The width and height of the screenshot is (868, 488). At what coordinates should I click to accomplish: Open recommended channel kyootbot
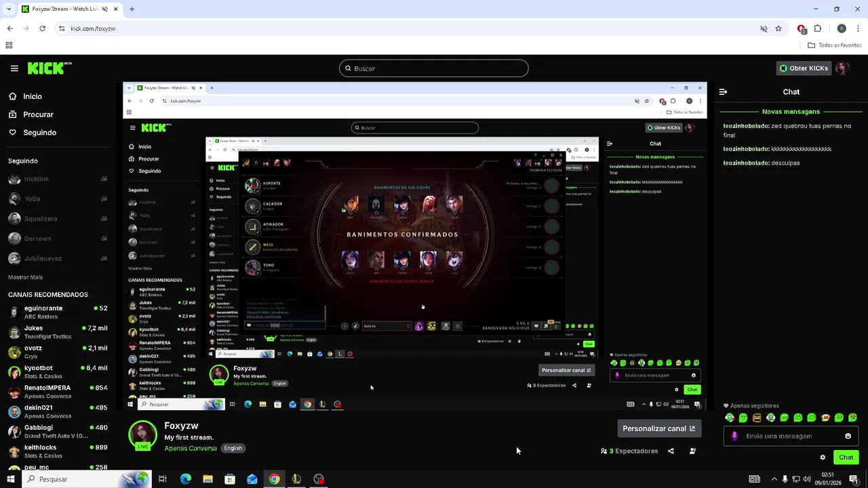pyautogui.click(x=58, y=371)
